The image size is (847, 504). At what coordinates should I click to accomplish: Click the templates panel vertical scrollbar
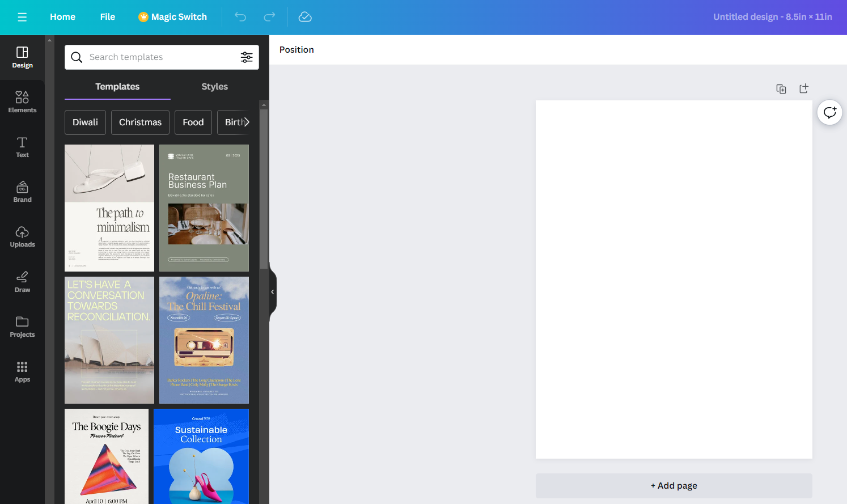click(x=264, y=189)
